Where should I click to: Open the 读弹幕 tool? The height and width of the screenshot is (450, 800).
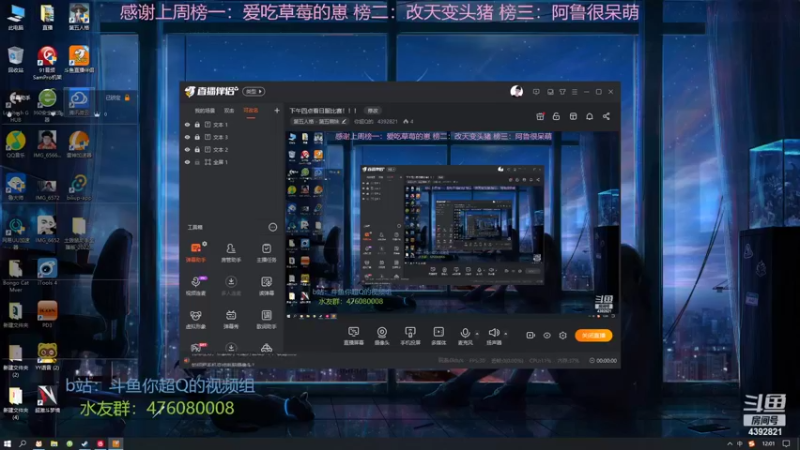[266, 286]
